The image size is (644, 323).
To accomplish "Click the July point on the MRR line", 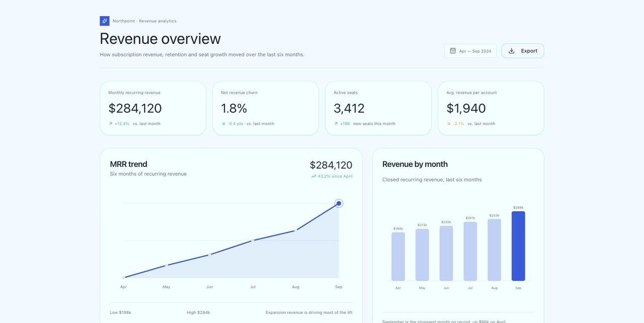I will (253, 241).
